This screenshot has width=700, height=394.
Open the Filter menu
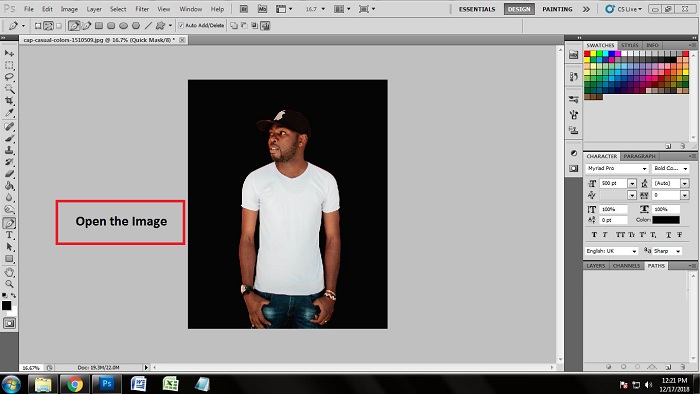coord(142,9)
